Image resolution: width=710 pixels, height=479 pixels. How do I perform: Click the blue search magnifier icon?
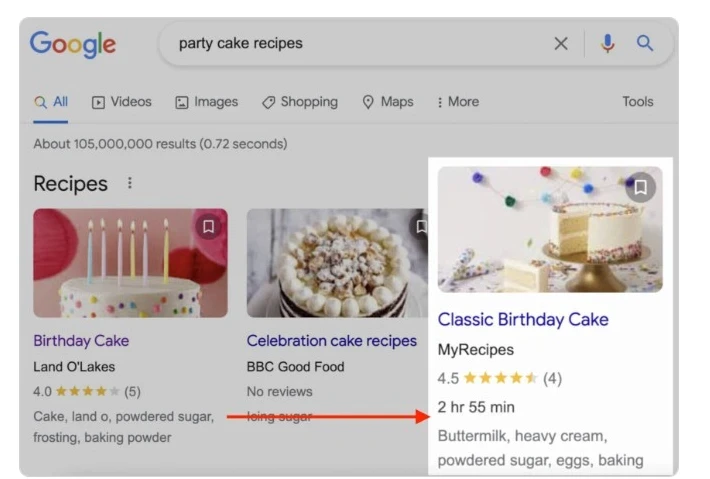click(x=645, y=44)
